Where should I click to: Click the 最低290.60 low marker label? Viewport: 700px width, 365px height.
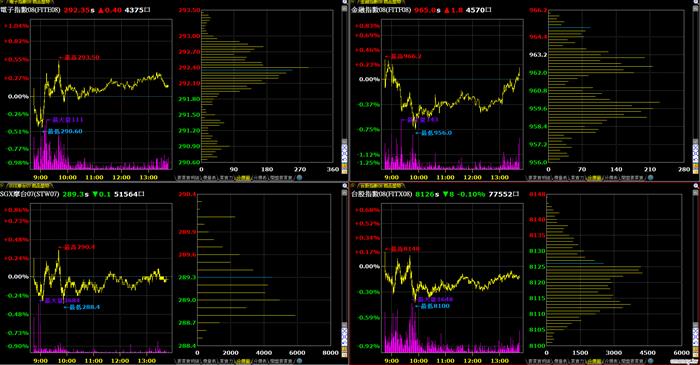(62, 131)
